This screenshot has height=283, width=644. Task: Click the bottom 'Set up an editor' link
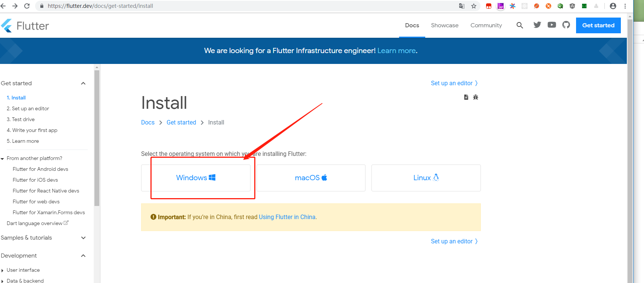pyautogui.click(x=454, y=242)
